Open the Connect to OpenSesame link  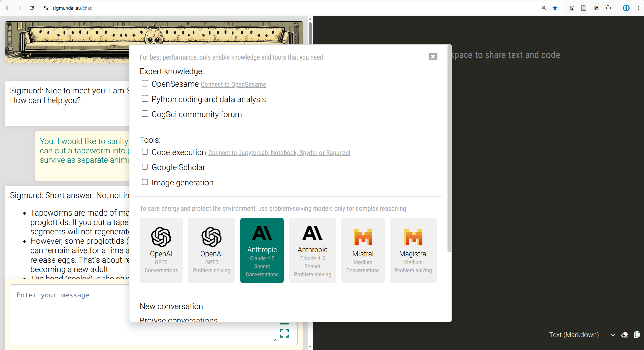point(233,85)
